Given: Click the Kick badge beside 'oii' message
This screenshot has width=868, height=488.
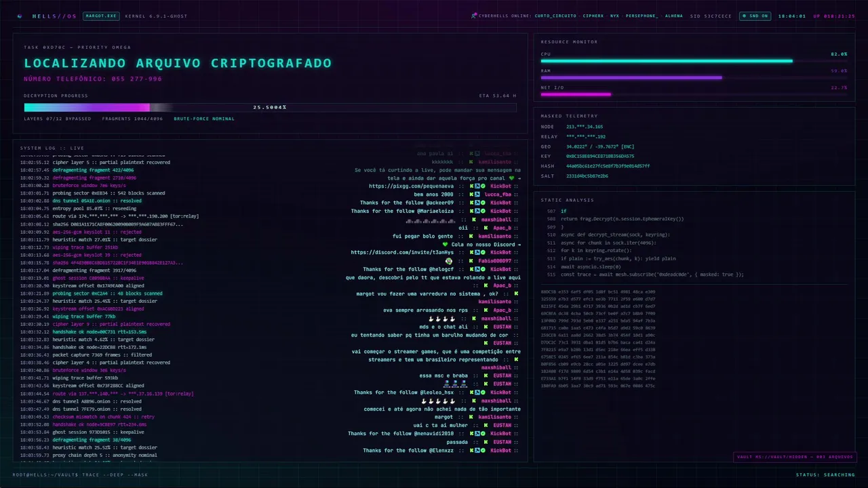Looking at the screenshot, I should point(486,228).
